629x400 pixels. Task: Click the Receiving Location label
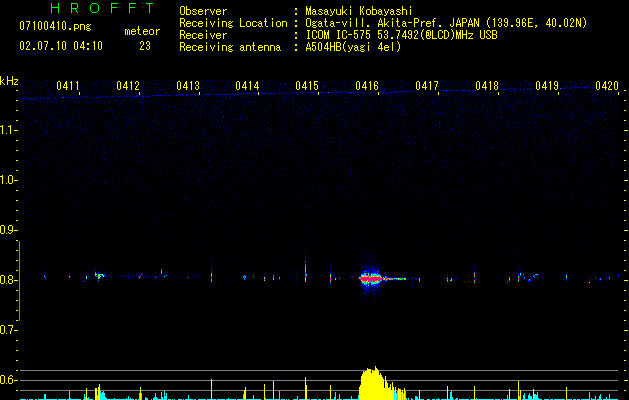pyautogui.click(x=233, y=23)
